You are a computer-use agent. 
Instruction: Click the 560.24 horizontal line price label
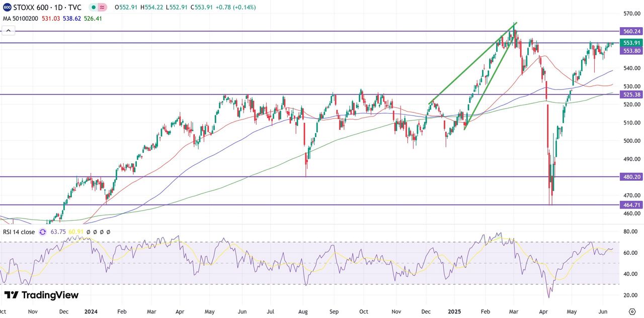631,31
